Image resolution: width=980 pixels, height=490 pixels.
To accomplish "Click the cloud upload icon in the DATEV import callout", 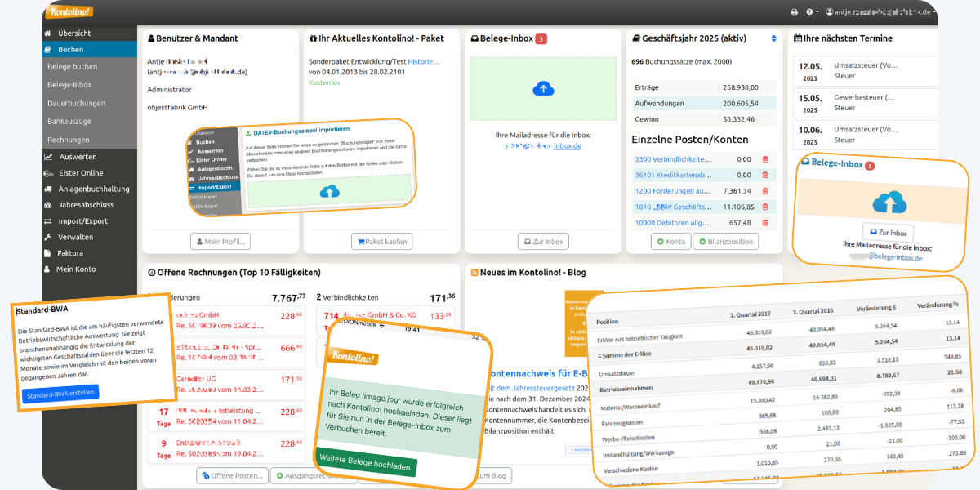I will [329, 191].
